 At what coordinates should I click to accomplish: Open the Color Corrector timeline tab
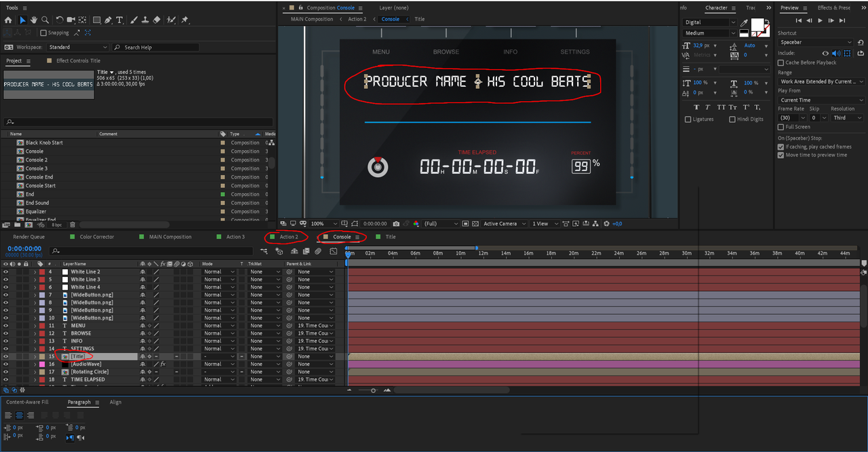point(97,237)
